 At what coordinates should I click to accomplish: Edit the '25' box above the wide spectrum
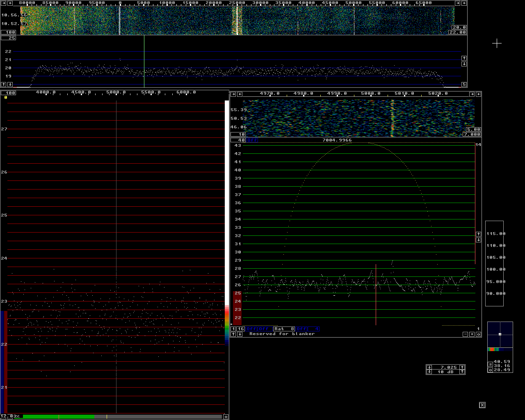[9, 38]
